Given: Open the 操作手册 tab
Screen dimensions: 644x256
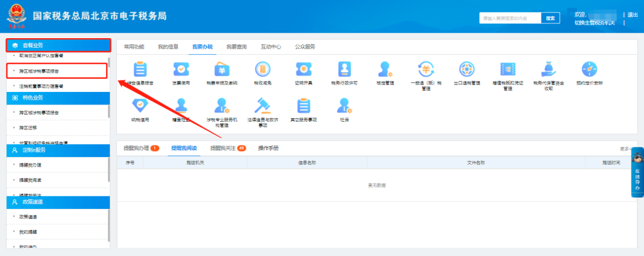Looking at the screenshot, I should 268,148.
